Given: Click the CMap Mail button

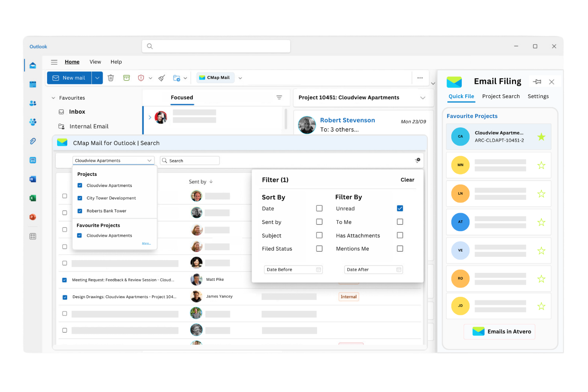Looking at the screenshot, I should click(x=215, y=78).
